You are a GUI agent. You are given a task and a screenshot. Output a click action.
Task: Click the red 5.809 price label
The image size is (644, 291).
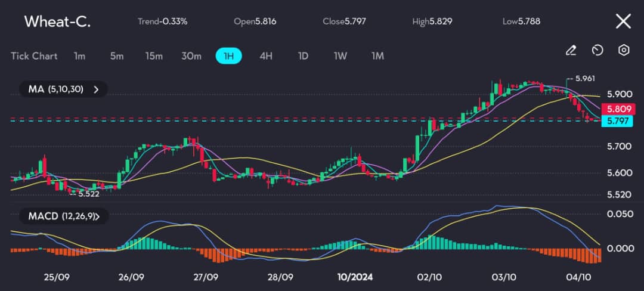(x=619, y=109)
